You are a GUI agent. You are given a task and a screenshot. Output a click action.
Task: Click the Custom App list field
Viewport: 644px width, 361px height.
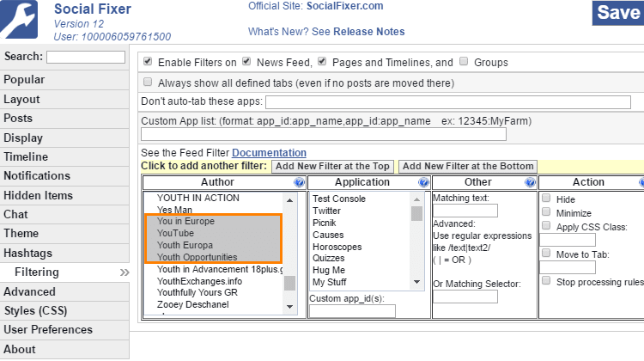(x=324, y=134)
